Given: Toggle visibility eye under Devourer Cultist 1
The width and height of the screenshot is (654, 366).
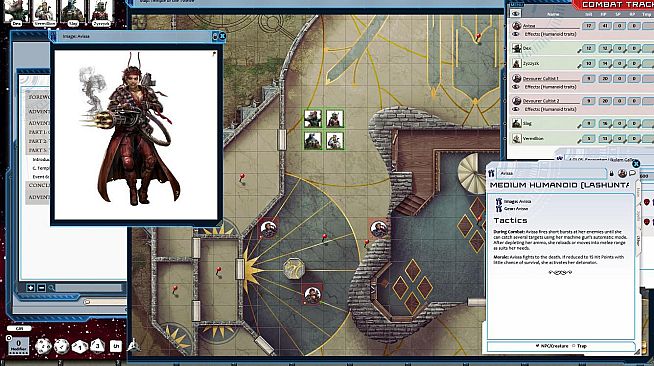Looking at the screenshot, I should 516,87.
